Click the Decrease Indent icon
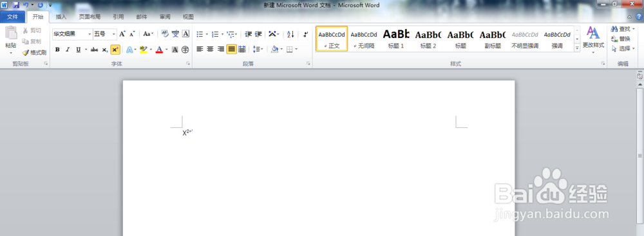This screenshot has height=236, width=644. [x=248, y=34]
